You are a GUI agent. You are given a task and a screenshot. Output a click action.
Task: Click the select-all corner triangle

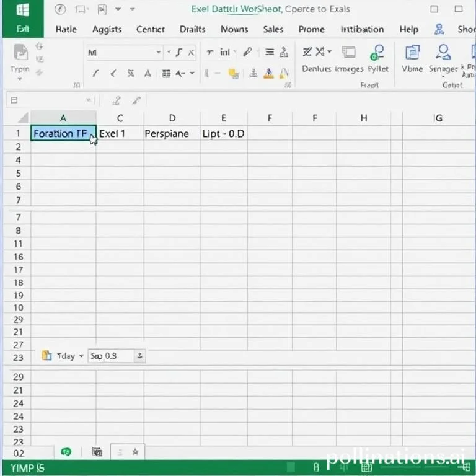[x=24, y=118]
